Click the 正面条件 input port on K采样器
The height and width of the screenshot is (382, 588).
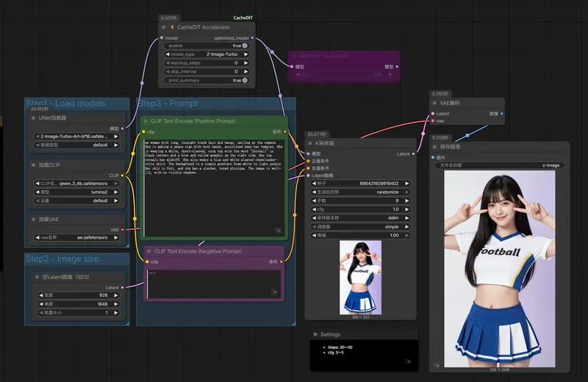[308, 161]
